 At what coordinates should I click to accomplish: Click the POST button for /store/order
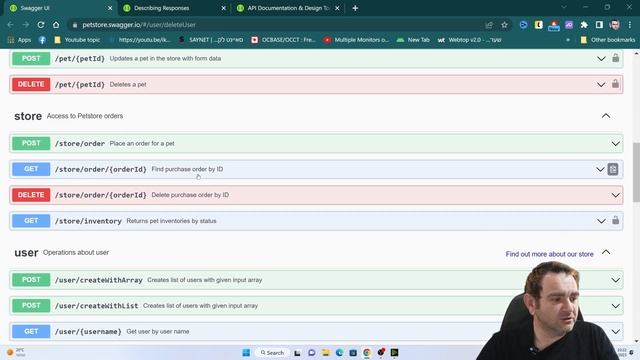[31, 143]
